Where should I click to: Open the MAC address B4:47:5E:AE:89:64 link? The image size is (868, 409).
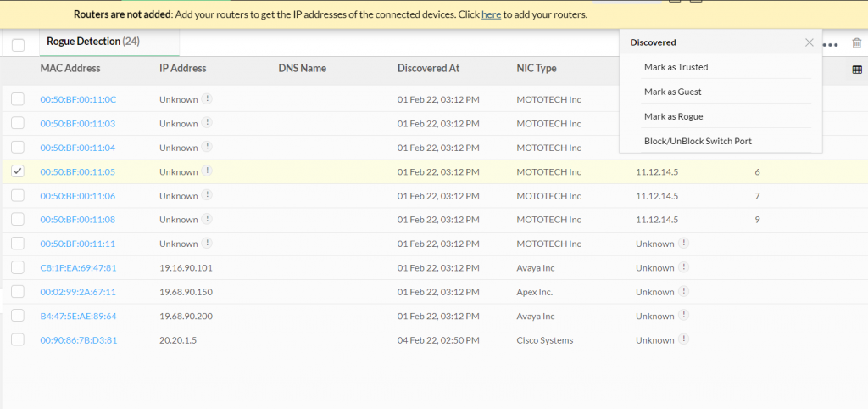(x=78, y=317)
